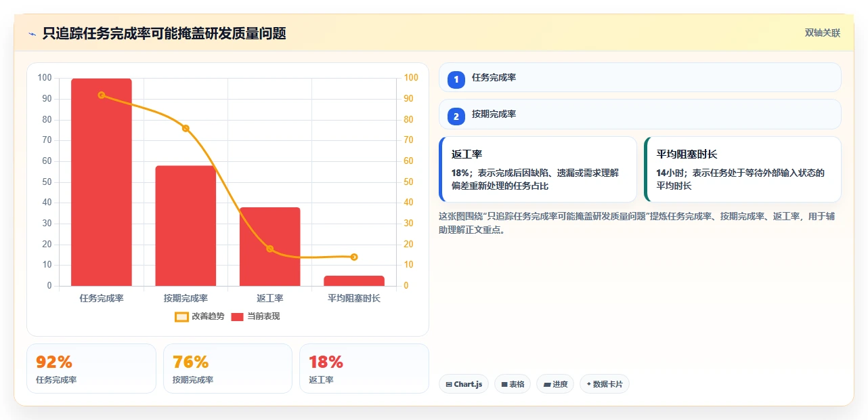Image resolution: width=868 pixels, height=420 pixels.
Task: Click the lightning icon beside the title
Action: [32, 34]
